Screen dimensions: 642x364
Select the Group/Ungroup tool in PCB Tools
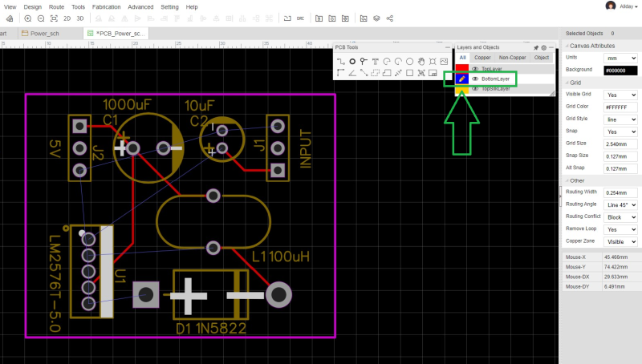coord(421,73)
